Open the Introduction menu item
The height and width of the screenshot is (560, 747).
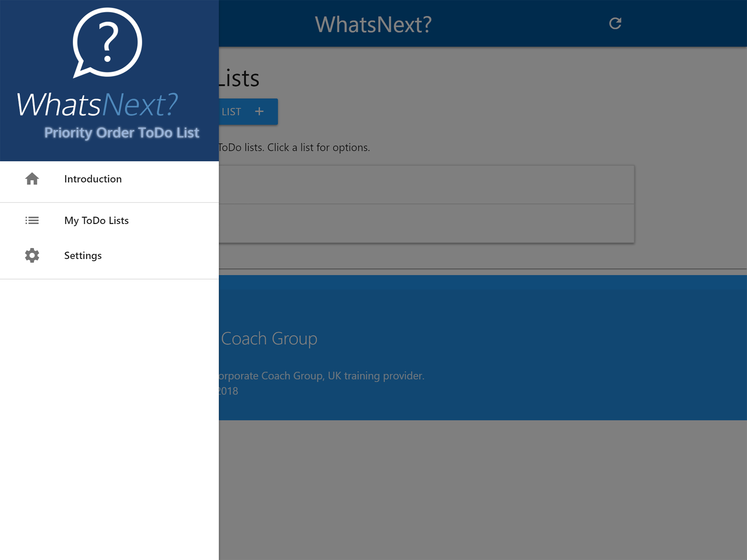[109, 179]
